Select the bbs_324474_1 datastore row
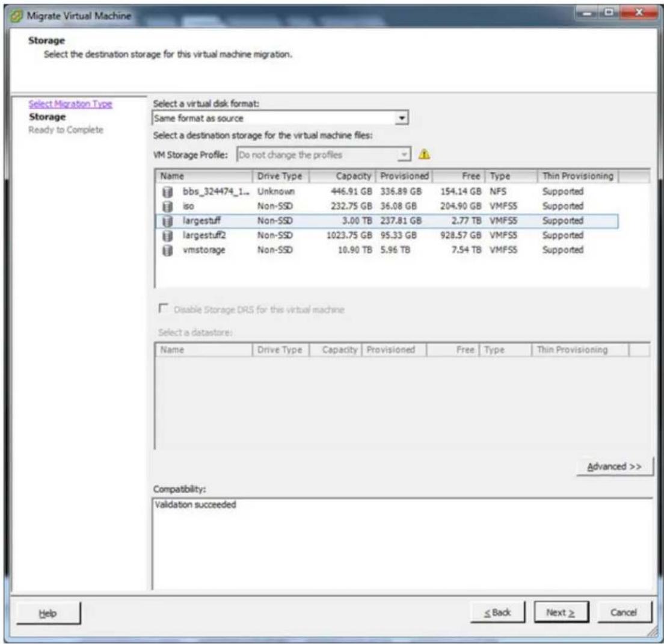Image resolution: width=664 pixels, height=644 pixels. coord(387,191)
